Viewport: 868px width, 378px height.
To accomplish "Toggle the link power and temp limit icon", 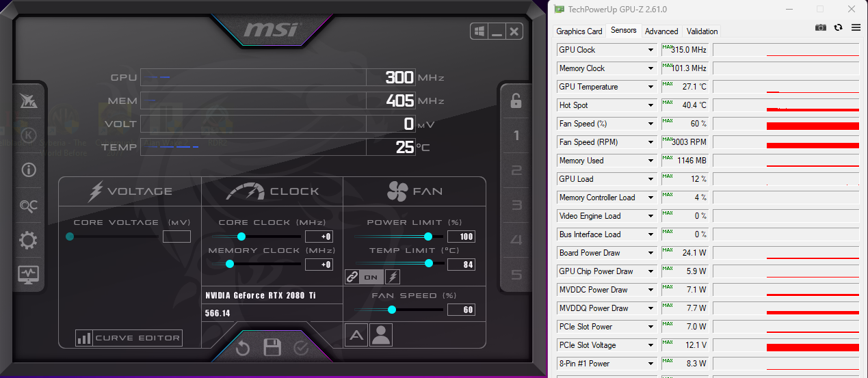I will coord(352,277).
